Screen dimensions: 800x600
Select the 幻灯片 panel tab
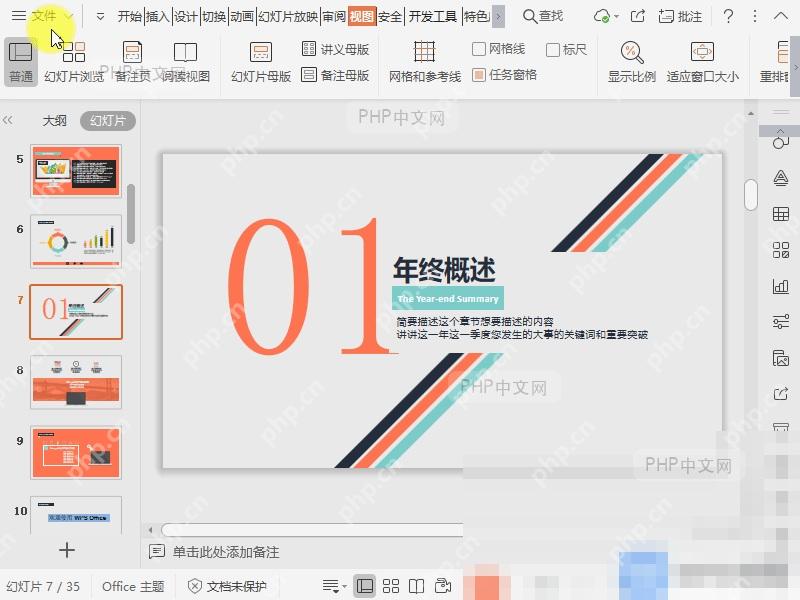[108, 120]
